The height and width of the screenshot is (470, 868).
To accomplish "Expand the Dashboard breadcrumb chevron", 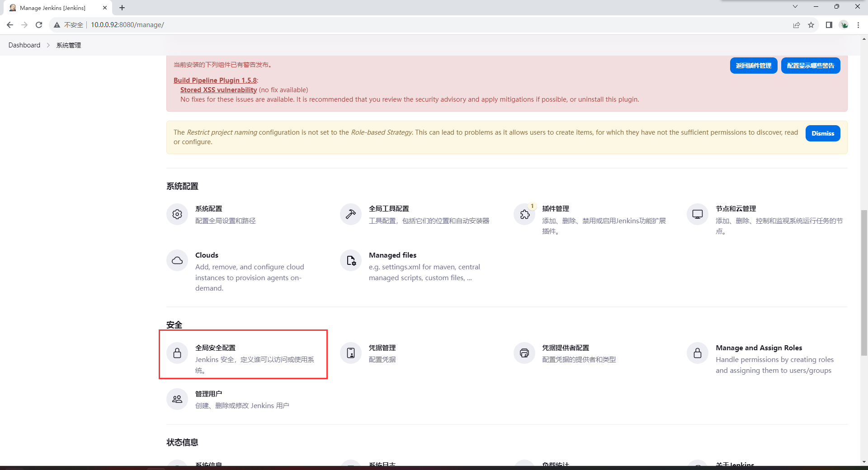I will point(48,45).
